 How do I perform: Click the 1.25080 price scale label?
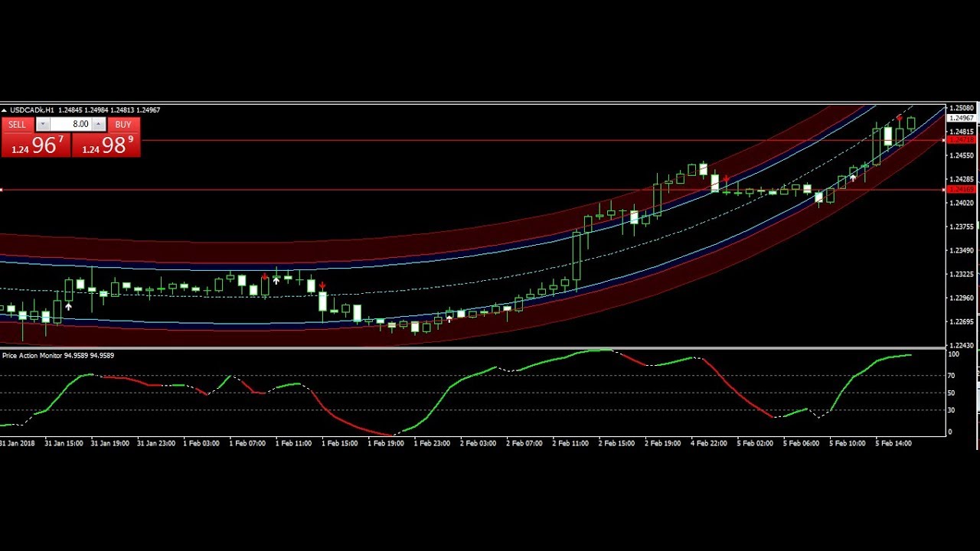962,108
